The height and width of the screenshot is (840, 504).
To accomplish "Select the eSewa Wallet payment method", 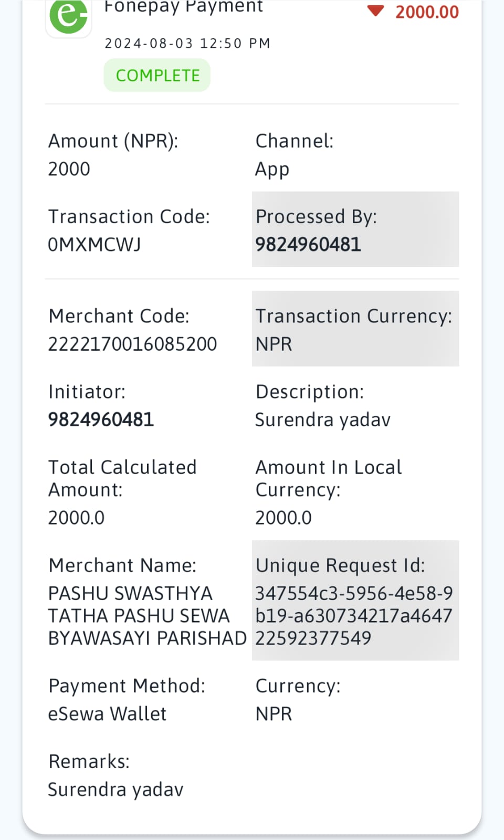I will point(107,714).
